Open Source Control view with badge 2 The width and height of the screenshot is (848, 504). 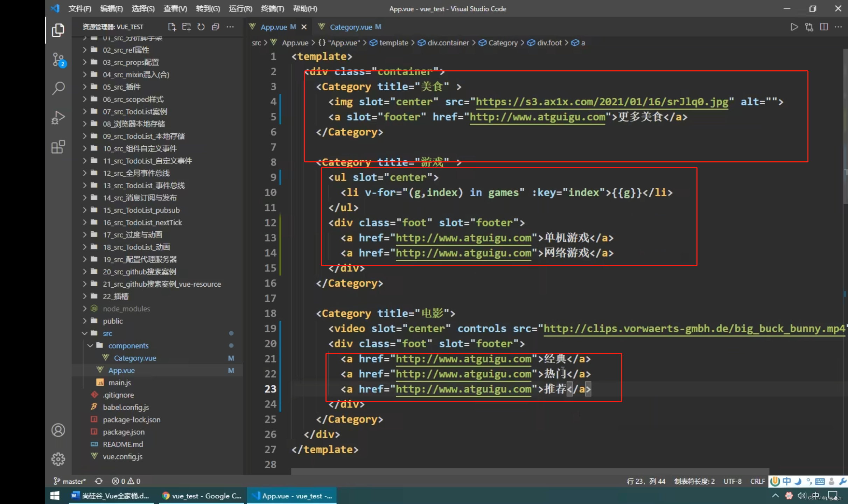pyautogui.click(x=58, y=60)
